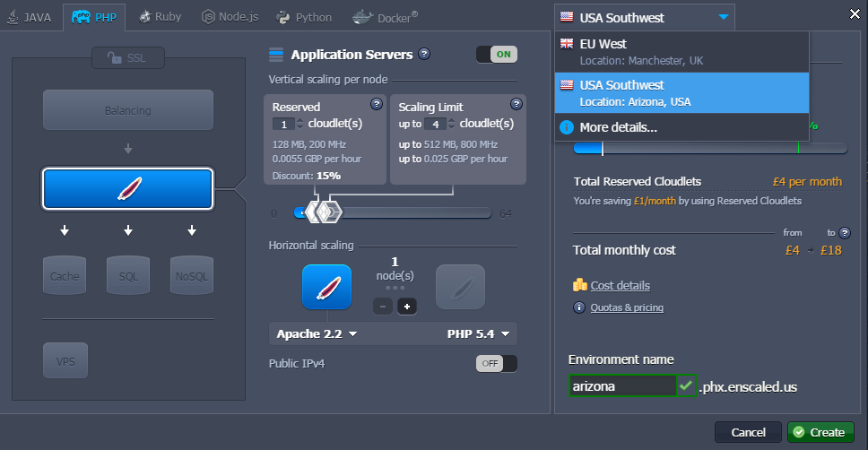Turn off the Application Servers switch
Image resolution: width=868 pixels, height=450 pixels.
pyautogui.click(x=497, y=55)
